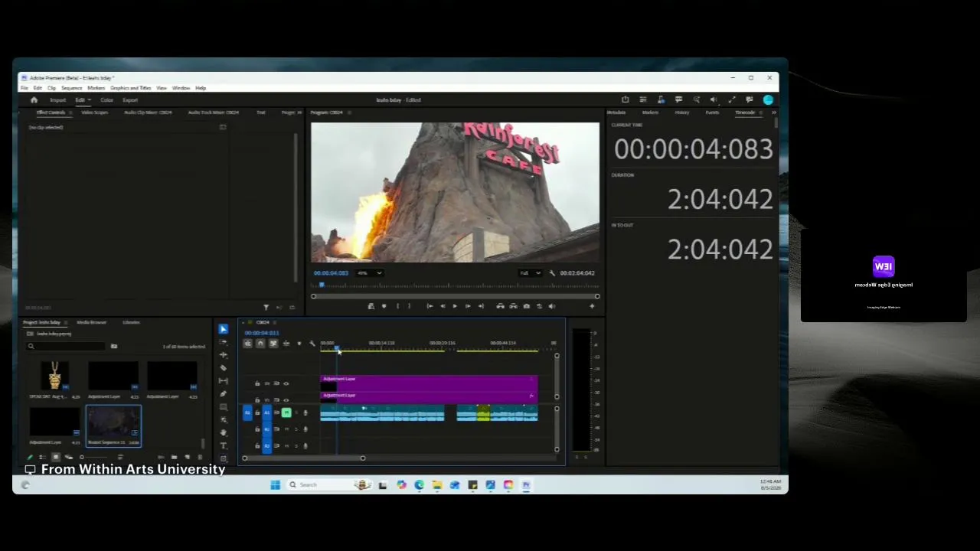This screenshot has width=980, height=551.
Task: Toggle Linked Selection in the Timeline
Action: (273, 344)
